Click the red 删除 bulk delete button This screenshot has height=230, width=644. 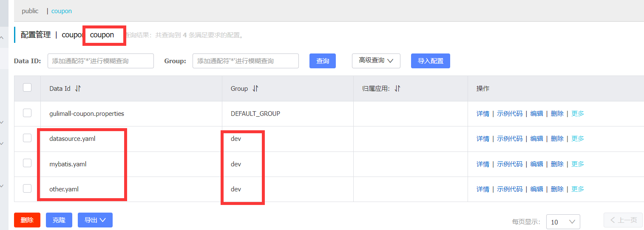[x=27, y=220]
